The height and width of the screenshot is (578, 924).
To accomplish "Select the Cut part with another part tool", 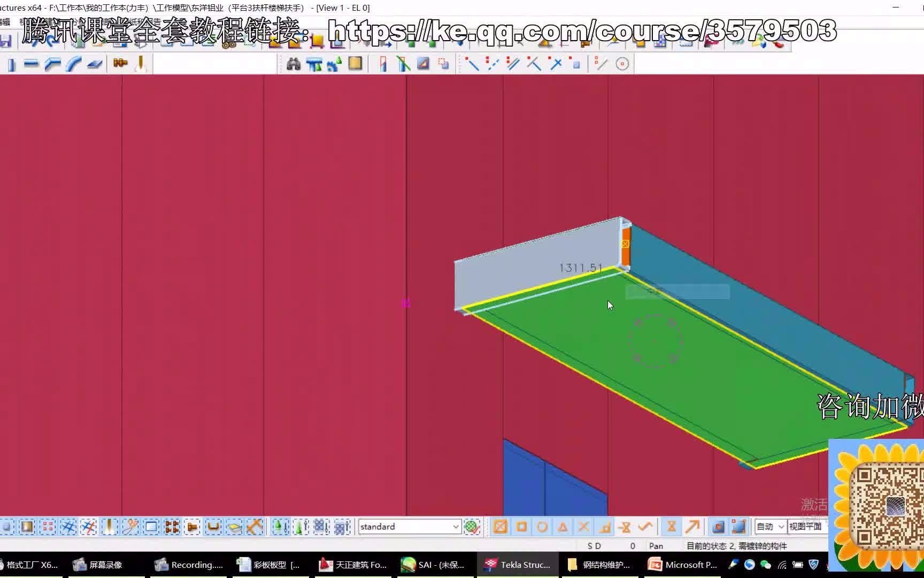I will 444,64.
